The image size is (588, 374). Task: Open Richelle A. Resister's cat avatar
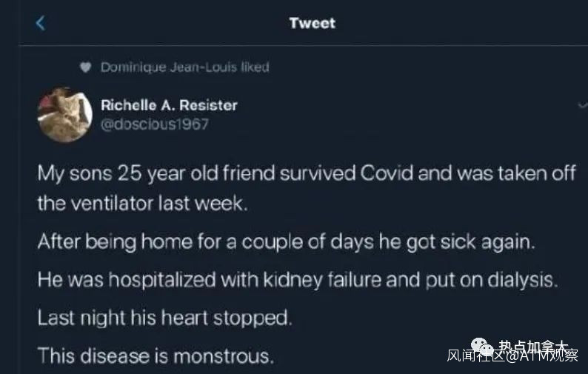(64, 114)
